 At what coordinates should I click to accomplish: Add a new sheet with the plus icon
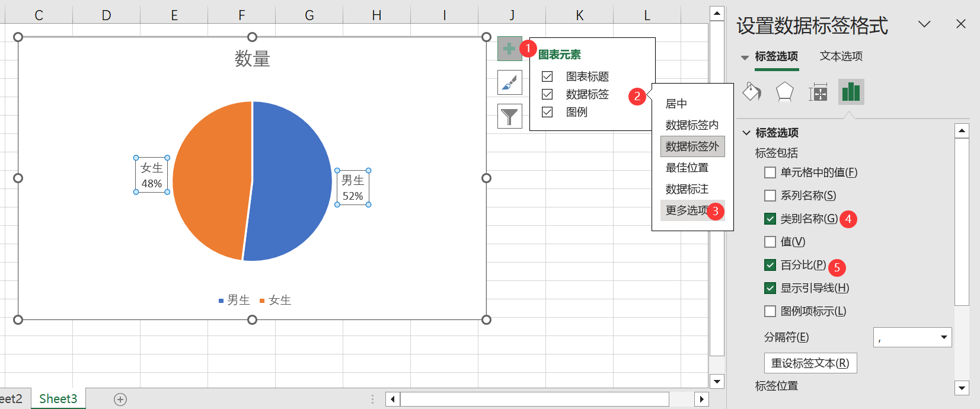(x=120, y=400)
